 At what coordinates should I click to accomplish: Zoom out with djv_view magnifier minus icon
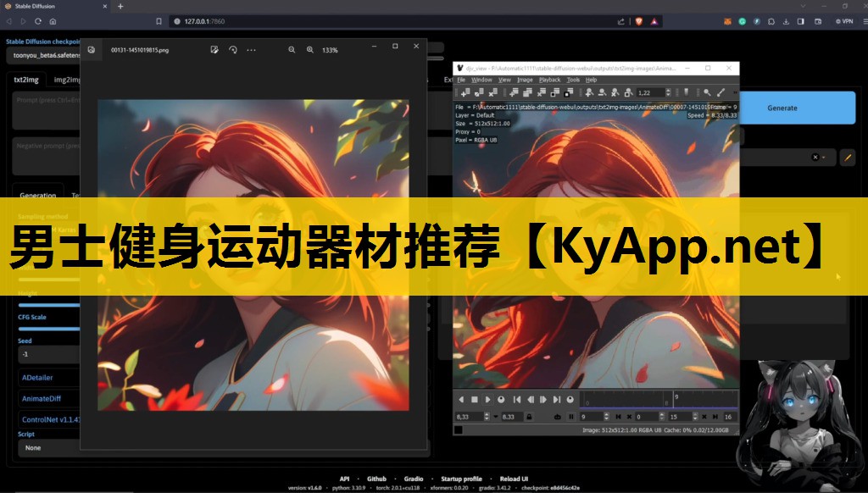[x=603, y=92]
